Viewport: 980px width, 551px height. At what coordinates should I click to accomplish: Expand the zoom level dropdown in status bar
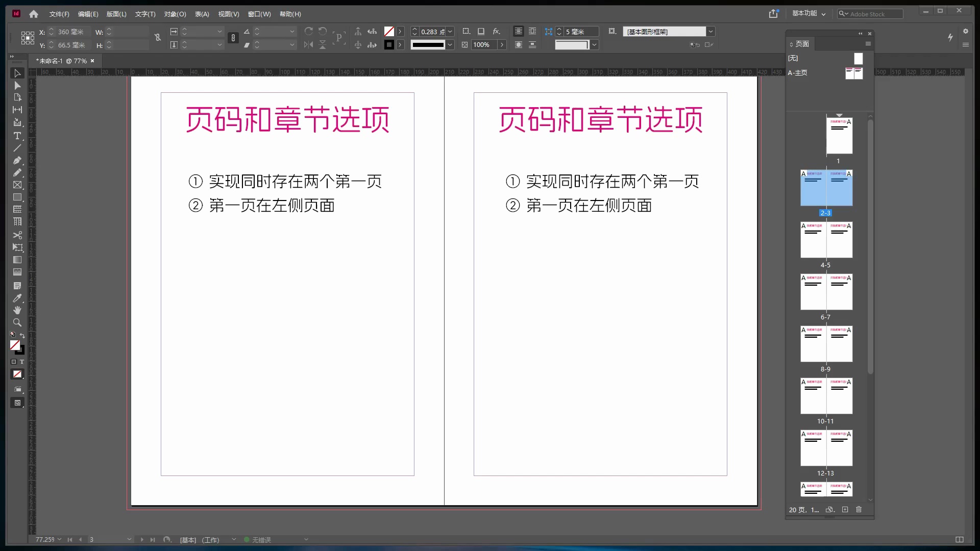click(x=59, y=539)
